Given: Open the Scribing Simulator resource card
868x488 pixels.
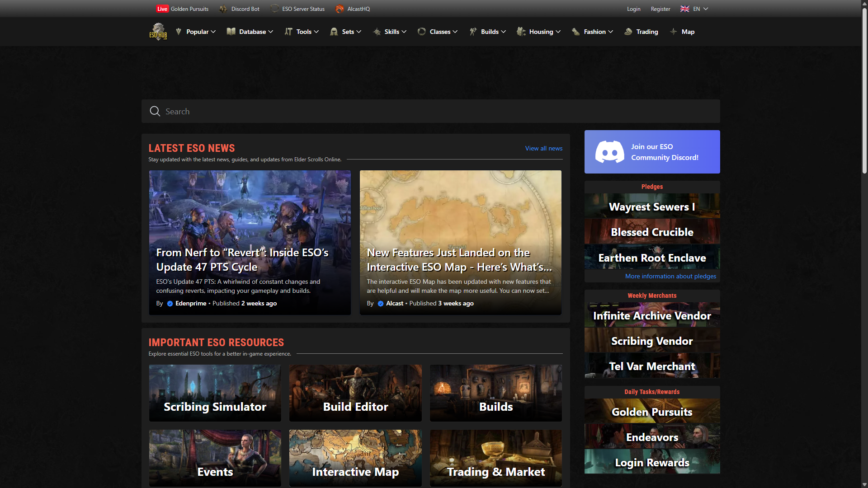Looking at the screenshot, I should (x=215, y=393).
